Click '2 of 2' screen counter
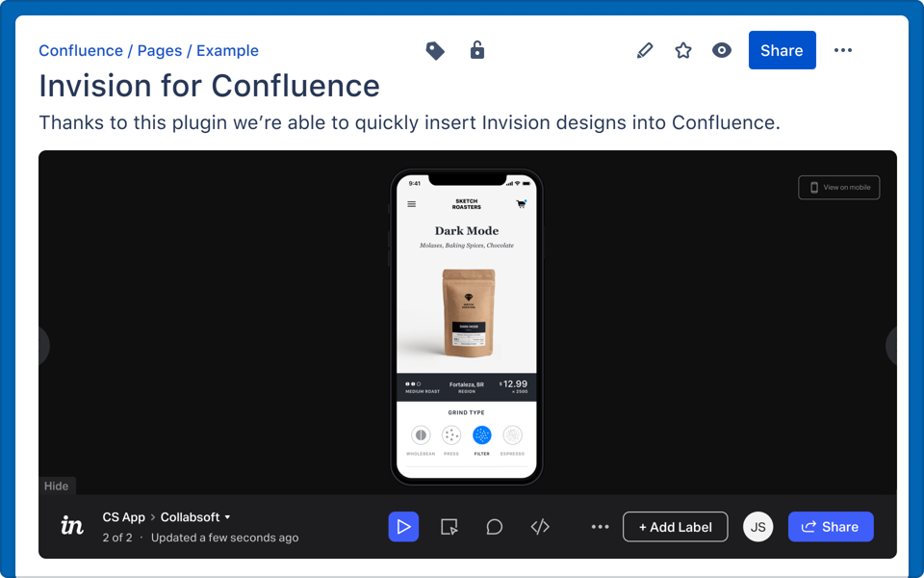 (117, 538)
